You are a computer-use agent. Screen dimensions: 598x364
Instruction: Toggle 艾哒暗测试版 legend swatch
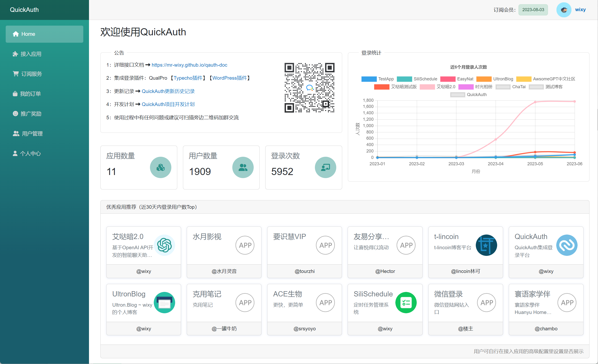pos(382,87)
